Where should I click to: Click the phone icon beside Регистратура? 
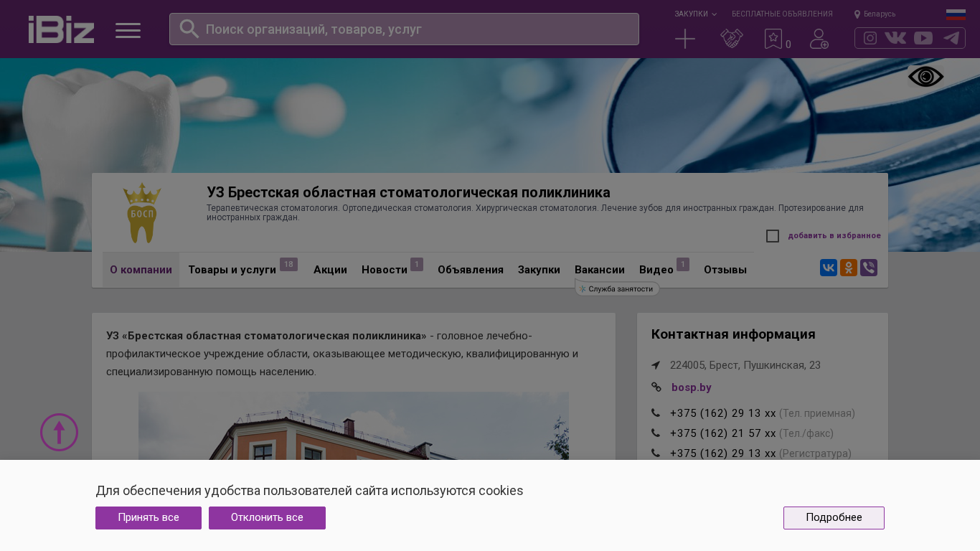[x=656, y=453]
